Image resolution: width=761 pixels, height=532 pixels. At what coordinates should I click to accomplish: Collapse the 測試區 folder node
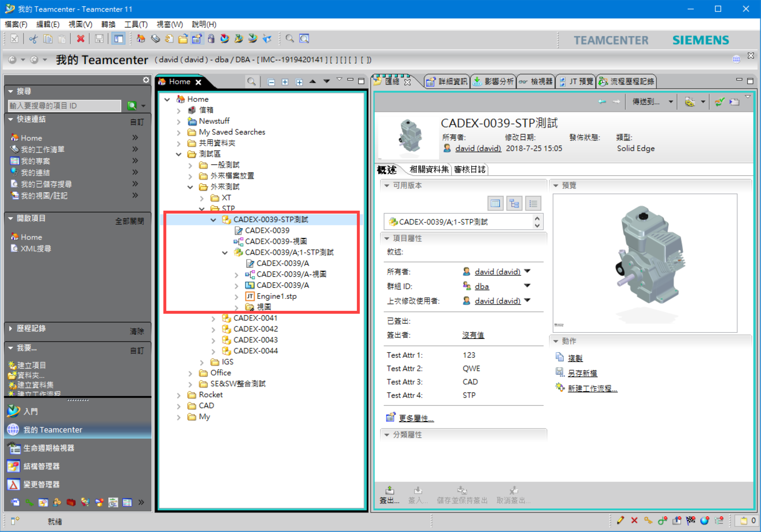pos(179,154)
